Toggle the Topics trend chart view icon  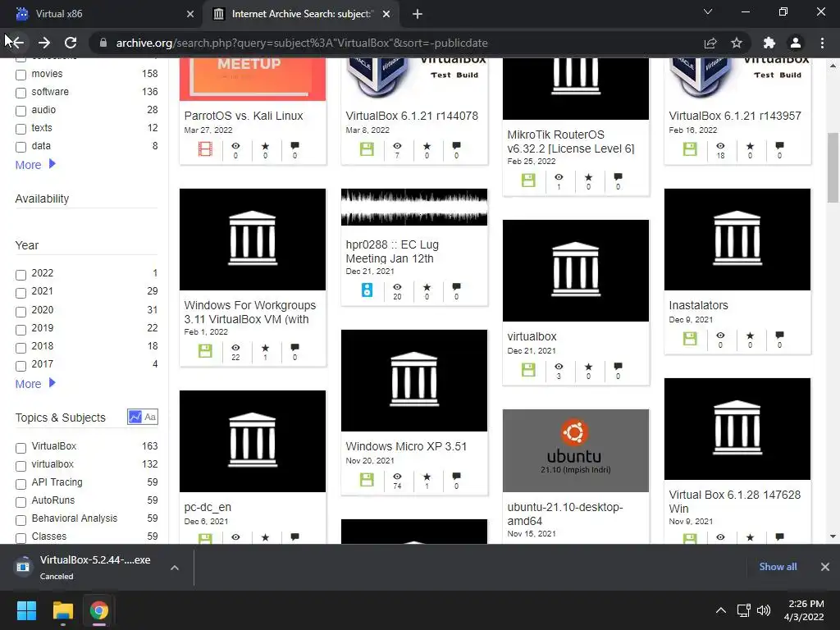[135, 416]
